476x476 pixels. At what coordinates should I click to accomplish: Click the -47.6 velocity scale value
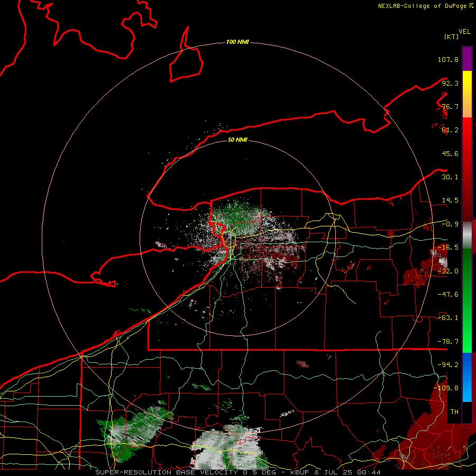click(448, 295)
